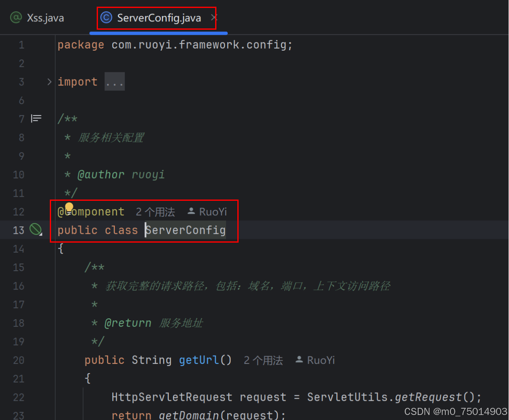Click the RuoYi author link on line 12
This screenshot has width=509, height=420.
pos(213,211)
